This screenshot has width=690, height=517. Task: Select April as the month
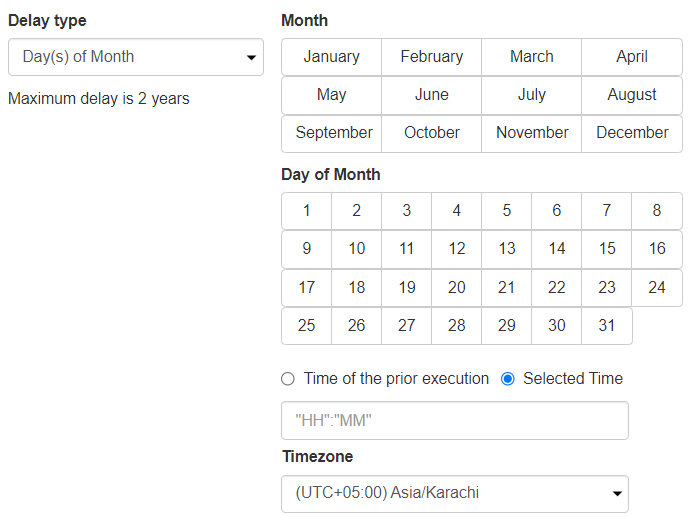[x=631, y=57]
